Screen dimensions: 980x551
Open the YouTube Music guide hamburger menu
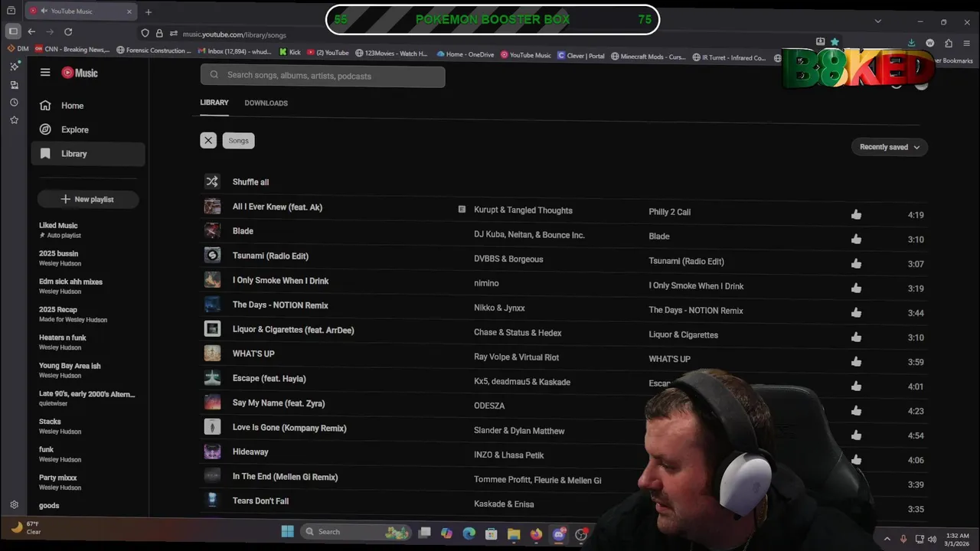tap(45, 72)
